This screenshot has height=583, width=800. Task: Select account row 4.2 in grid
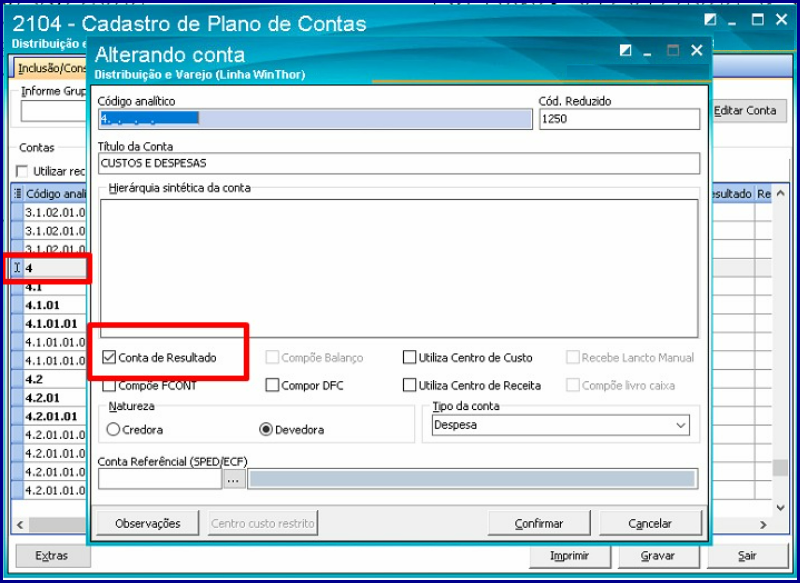(x=49, y=379)
